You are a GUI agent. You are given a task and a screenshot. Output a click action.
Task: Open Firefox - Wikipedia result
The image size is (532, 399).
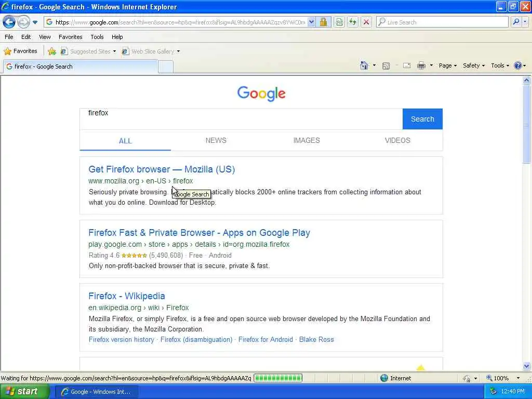click(x=127, y=296)
